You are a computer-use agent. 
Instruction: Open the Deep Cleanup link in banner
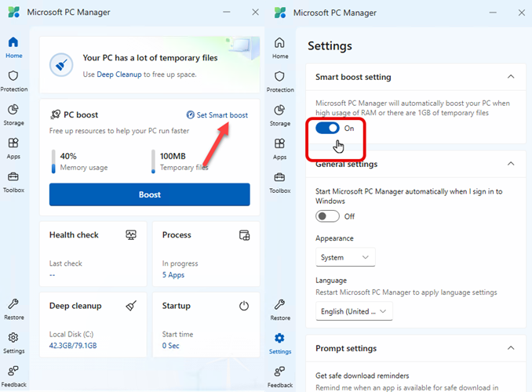(x=119, y=74)
